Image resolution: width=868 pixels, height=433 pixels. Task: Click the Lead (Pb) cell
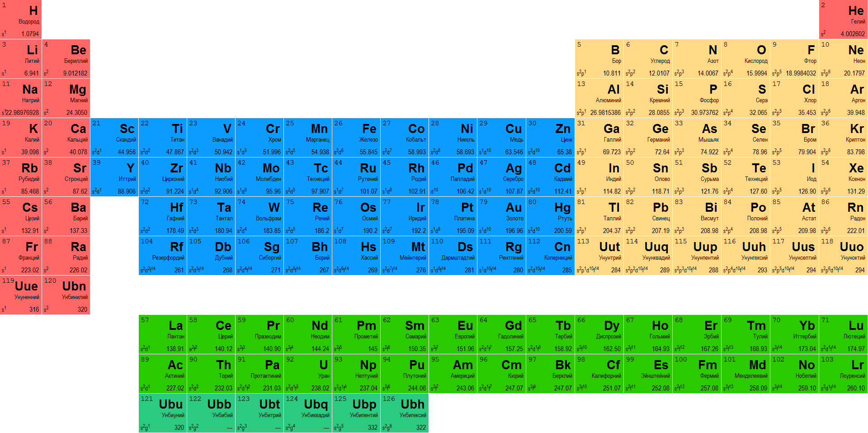click(x=648, y=216)
